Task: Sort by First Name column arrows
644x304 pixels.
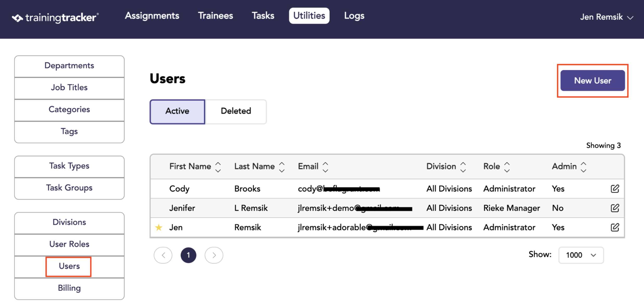Action: pos(218,167)
